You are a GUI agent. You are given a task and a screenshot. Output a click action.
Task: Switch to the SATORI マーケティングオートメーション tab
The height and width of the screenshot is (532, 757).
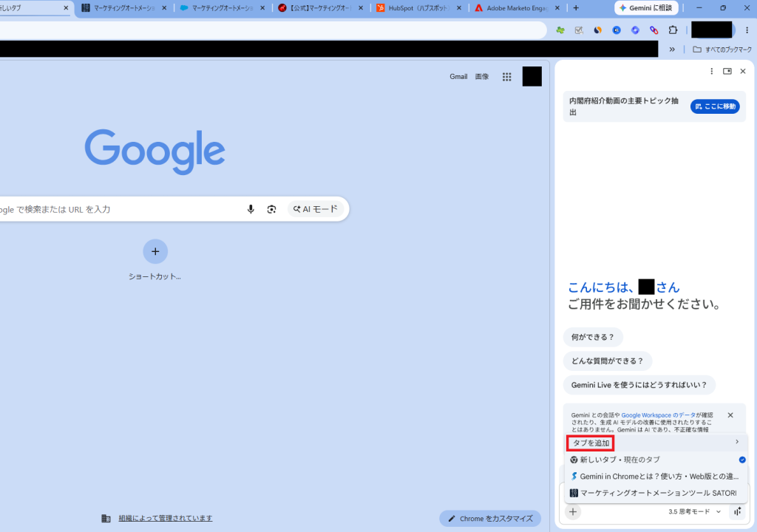tap(124, 7)
